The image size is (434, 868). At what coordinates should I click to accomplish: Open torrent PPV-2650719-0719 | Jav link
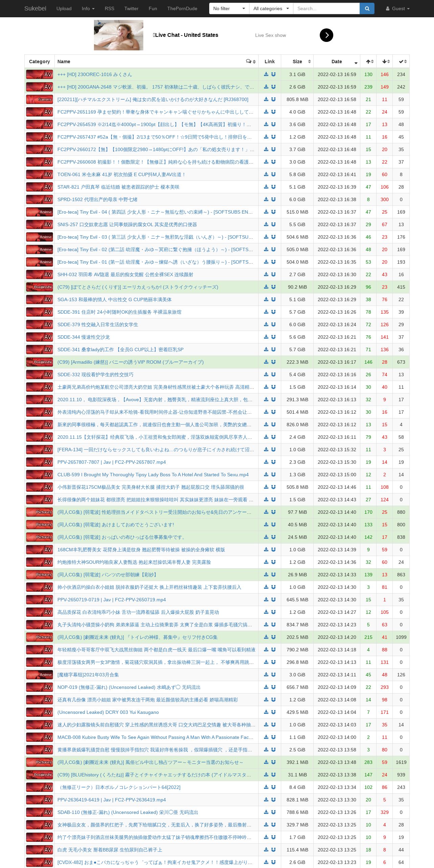coord(112,600)
